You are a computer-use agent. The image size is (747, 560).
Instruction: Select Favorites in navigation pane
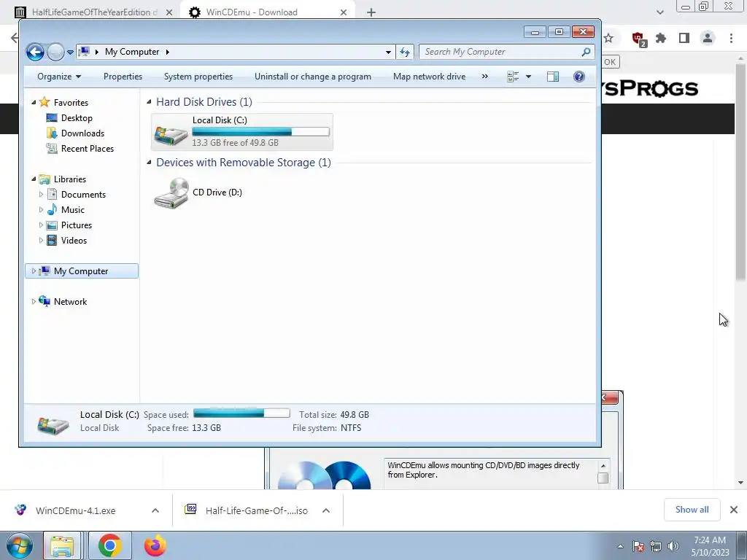pyautogui.click(x=71, y=102)
